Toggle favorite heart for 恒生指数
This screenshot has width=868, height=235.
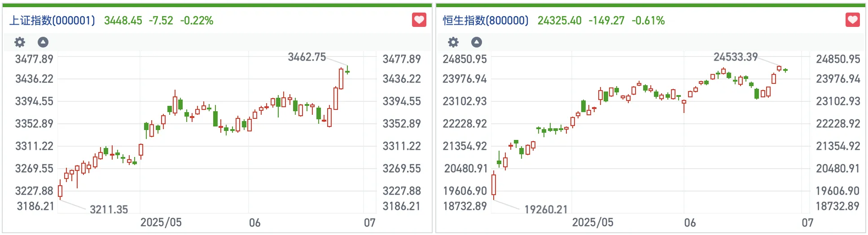tap(852, 20)
